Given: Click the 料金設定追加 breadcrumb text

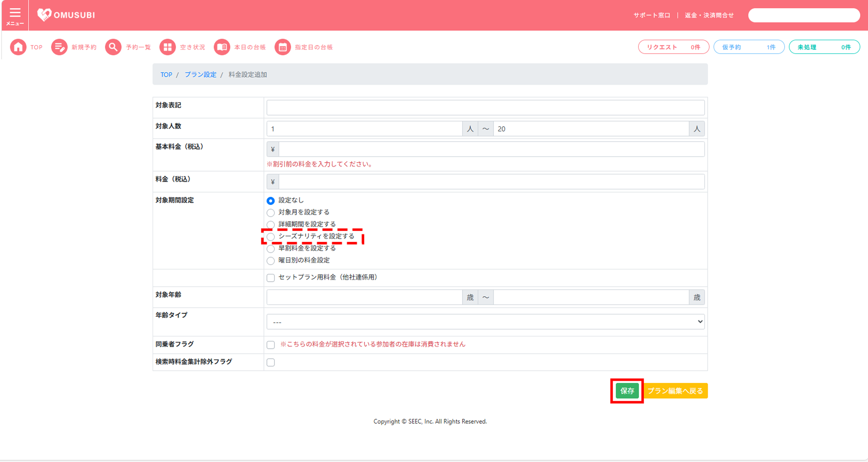Looking at the screenshot, I should [x=248, y=74].
